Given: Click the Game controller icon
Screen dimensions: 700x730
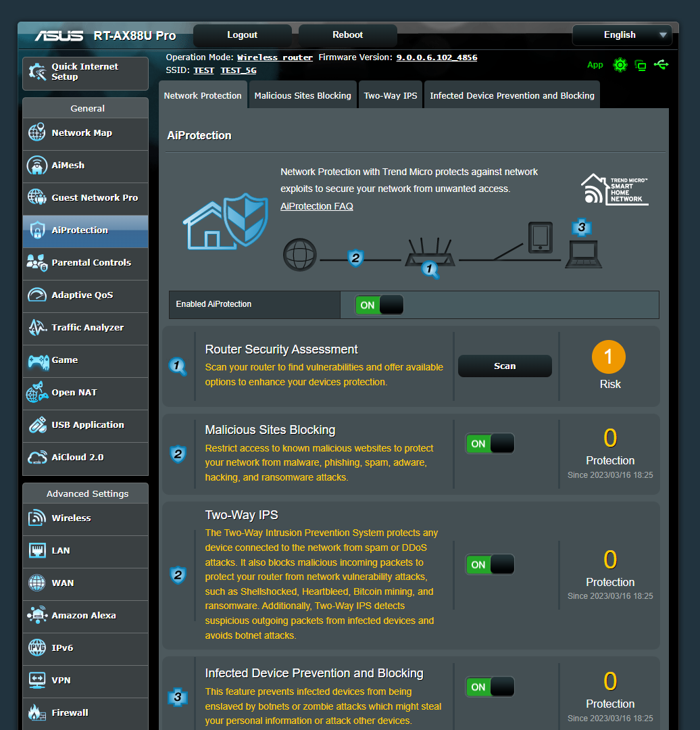Looking at the screenshot, I should click(38, 361).
